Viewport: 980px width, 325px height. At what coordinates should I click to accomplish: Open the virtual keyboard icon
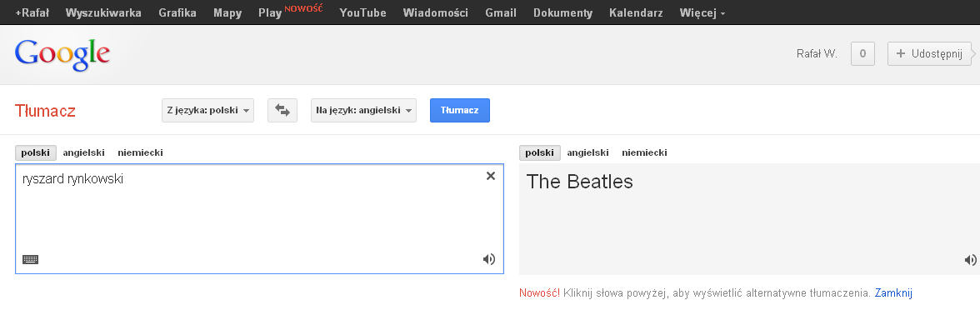(x=31, y=259)
